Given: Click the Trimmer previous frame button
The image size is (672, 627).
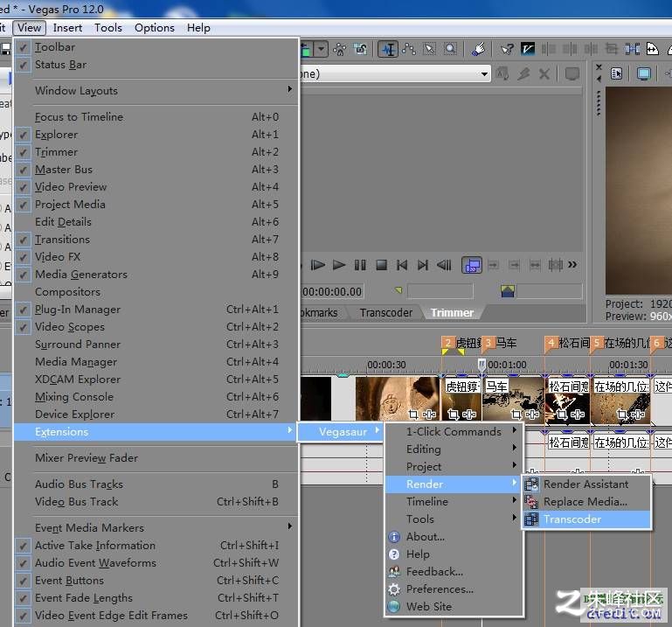Looking at the screenshot, I should pos(444,265).
